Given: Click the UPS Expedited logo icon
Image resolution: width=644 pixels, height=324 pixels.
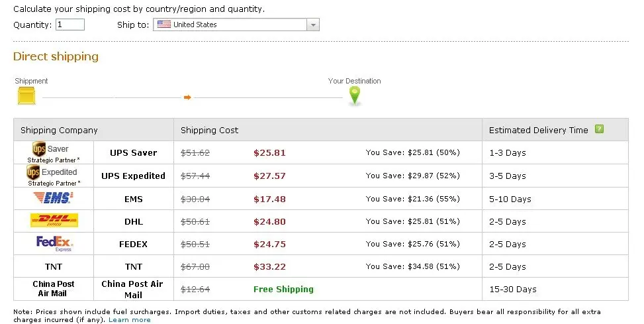Looking at the screenshot, I should (x=33, y=172).
